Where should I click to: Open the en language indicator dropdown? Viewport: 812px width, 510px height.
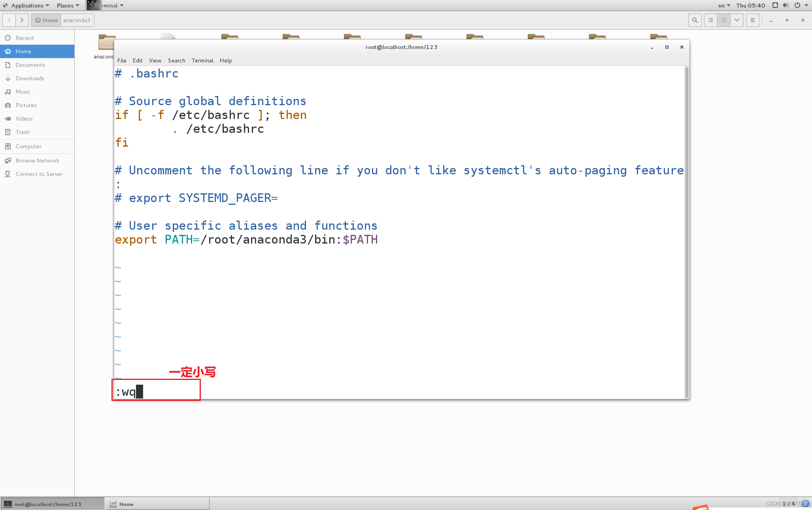point(724,6)
